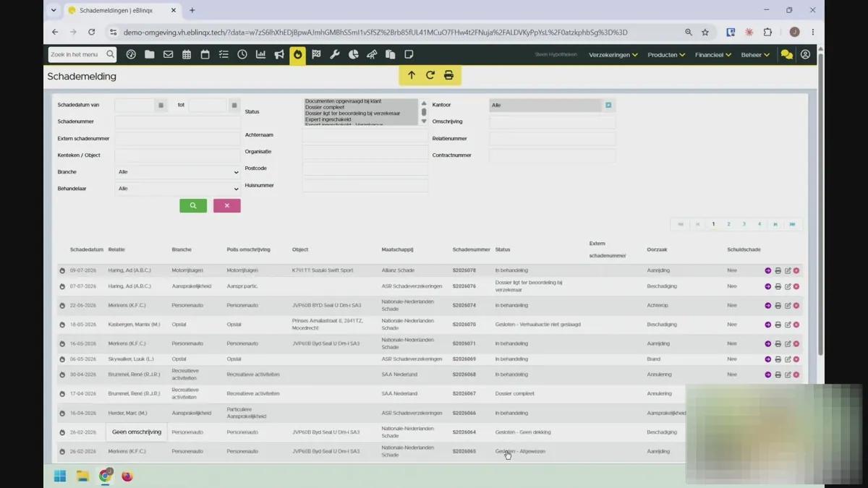Expand the Producten menu

pos(666,55)
